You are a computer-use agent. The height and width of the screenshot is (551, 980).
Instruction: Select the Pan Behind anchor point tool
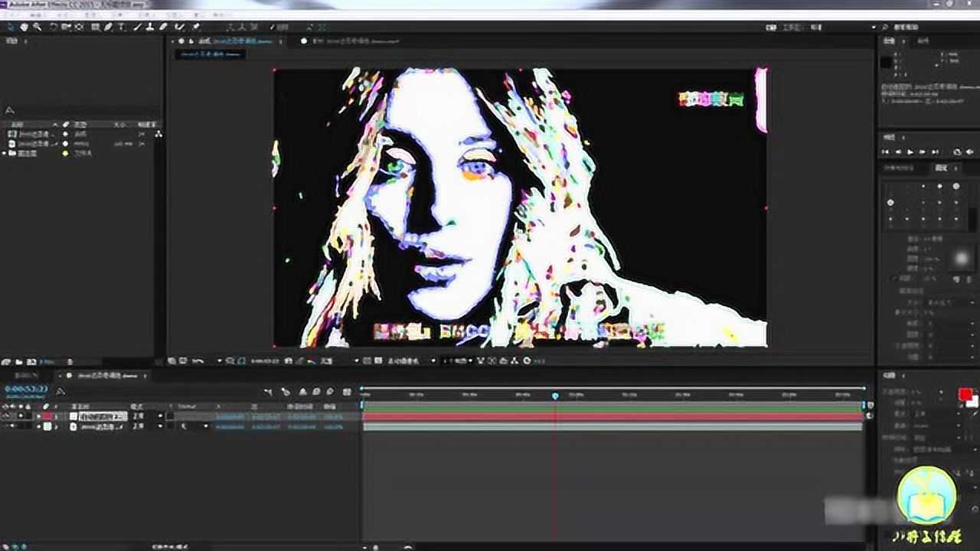click(x=79, y=27)
